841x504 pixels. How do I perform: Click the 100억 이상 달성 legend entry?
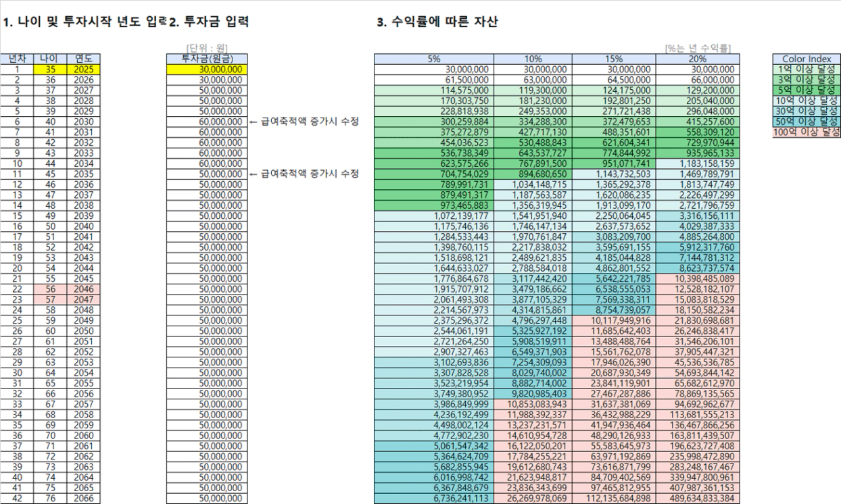click(x=806, y=132)
